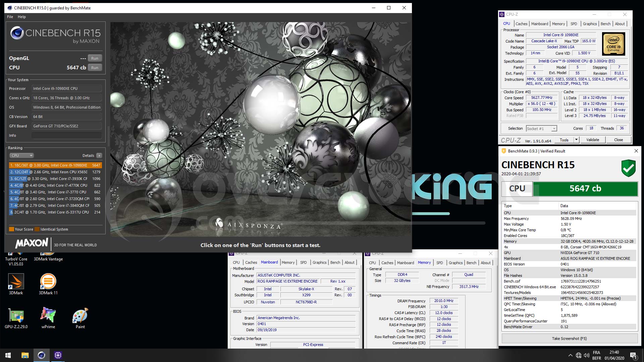Open the CPU-Z Tools dropdown arrow
Screen dimensions: 644x362
(x=576, y=140)
